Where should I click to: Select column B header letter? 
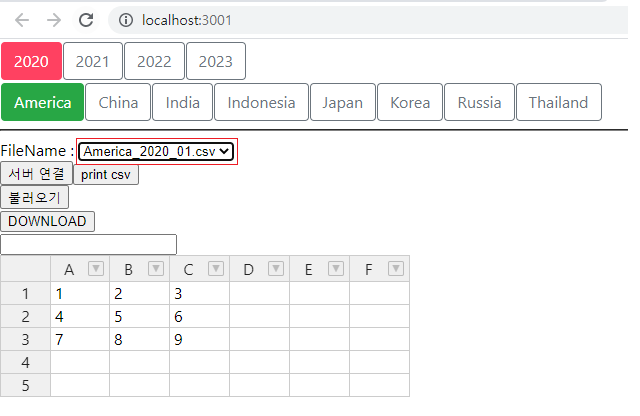pyautogui.click(x=129, y=269)
